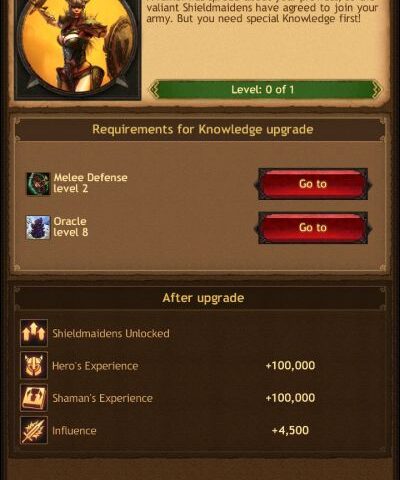This screenshot has width=400, height=480.
Task: Select the Shieldmaidens Unlocked row label
Action: 111,333
